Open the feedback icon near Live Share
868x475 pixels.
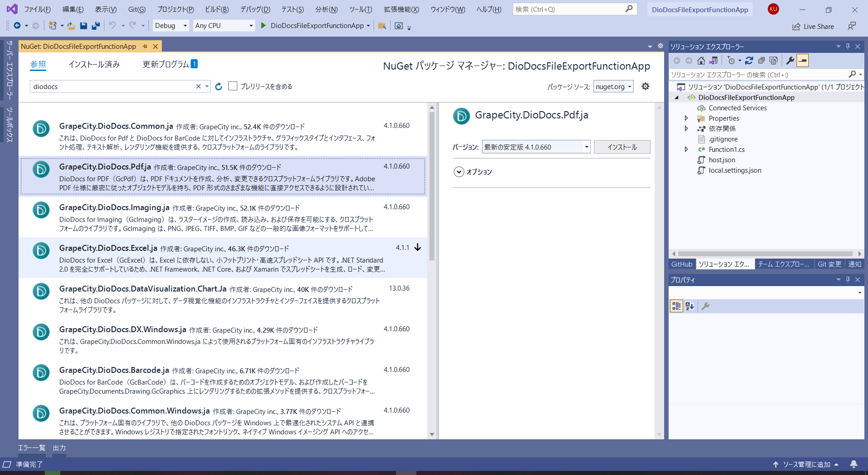(852, 26)
